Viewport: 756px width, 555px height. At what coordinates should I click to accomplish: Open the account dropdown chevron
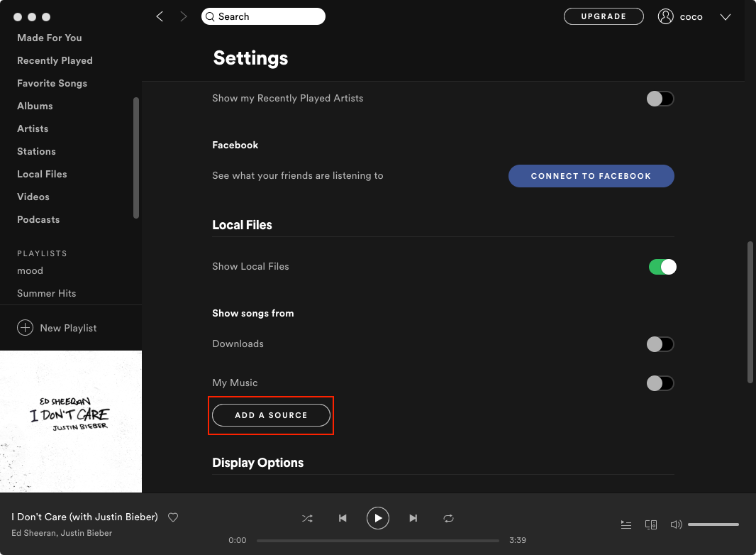tap(725, 17)
